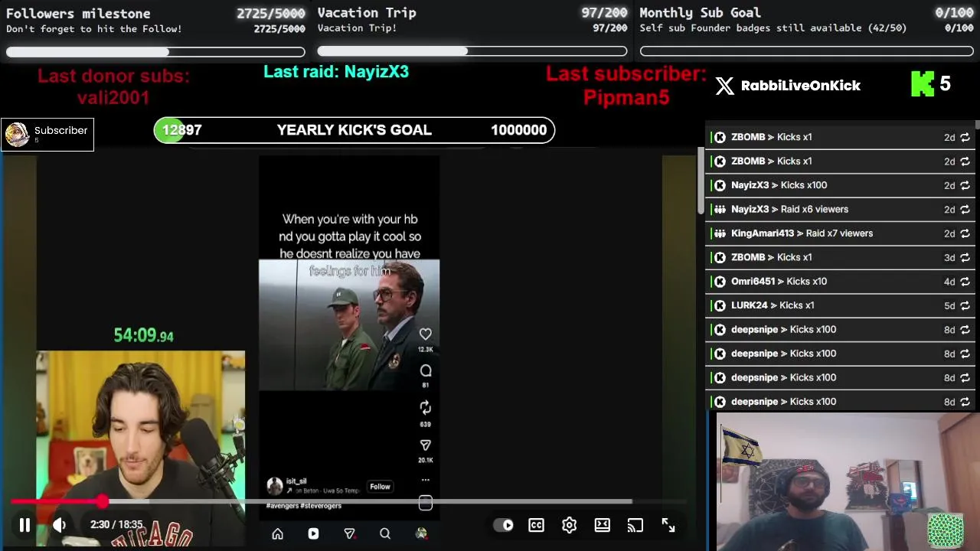Cast the video to TV

coord(635,525)
